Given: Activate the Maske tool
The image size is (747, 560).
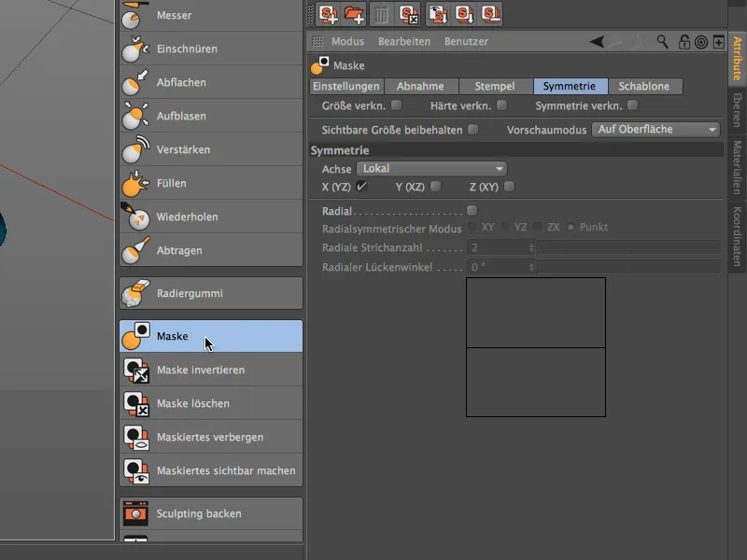Looking at the screenshot, I should point(211,336).
